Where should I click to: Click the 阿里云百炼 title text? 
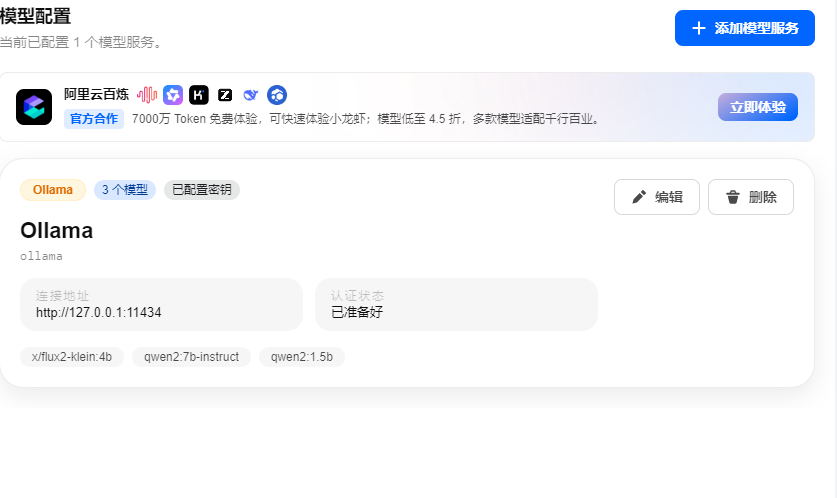(97, 94)
